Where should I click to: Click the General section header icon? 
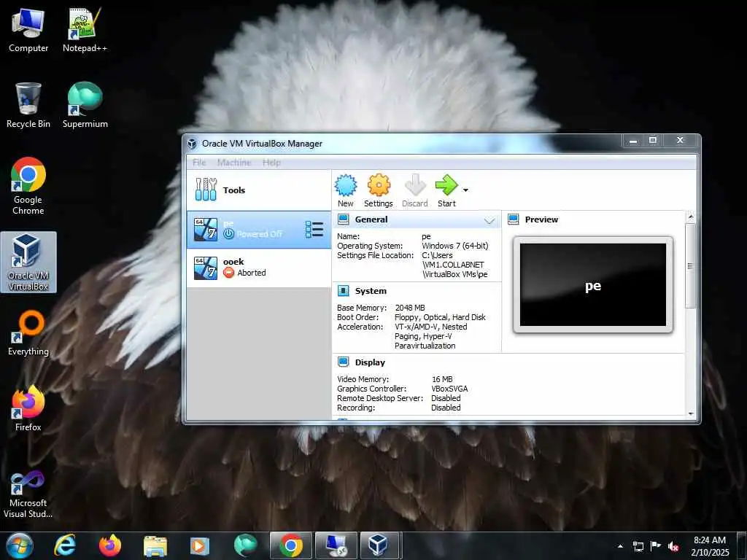343,219
